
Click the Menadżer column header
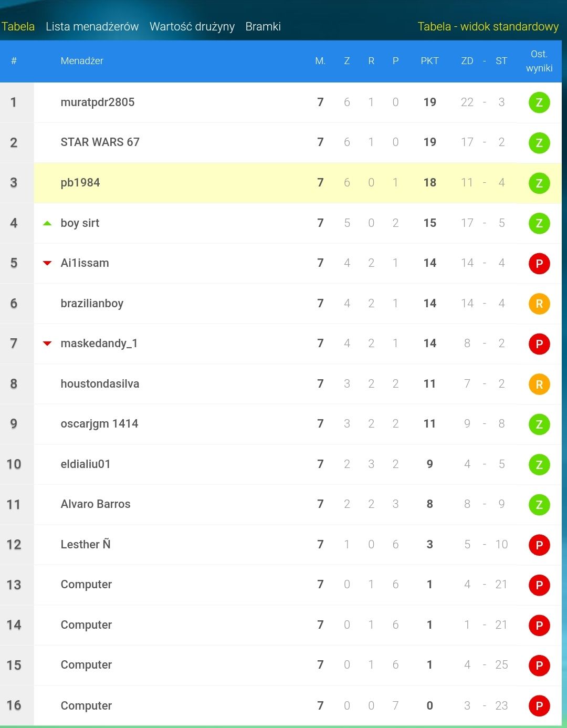coord(82,61)
